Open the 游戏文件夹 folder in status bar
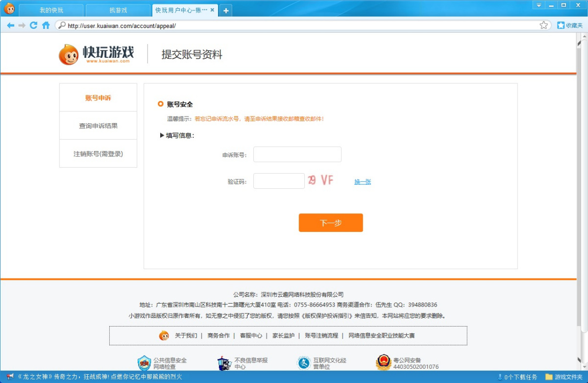The image size is (588, 383). (x=564, y=377)
